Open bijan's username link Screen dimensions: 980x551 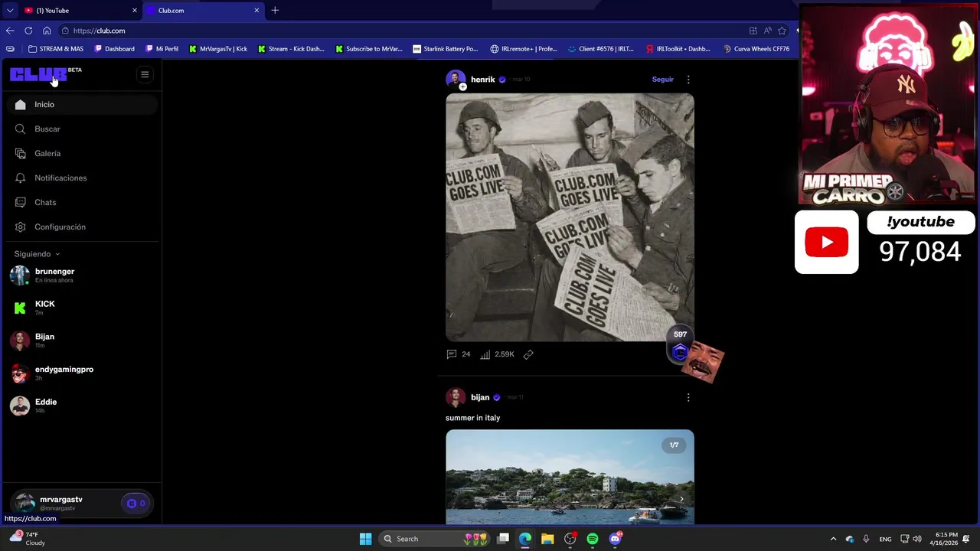480,397
